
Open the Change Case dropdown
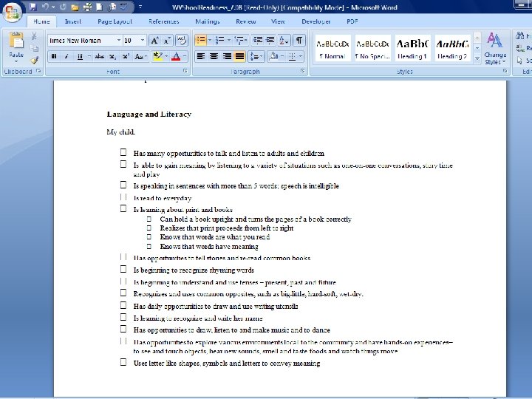140,56
